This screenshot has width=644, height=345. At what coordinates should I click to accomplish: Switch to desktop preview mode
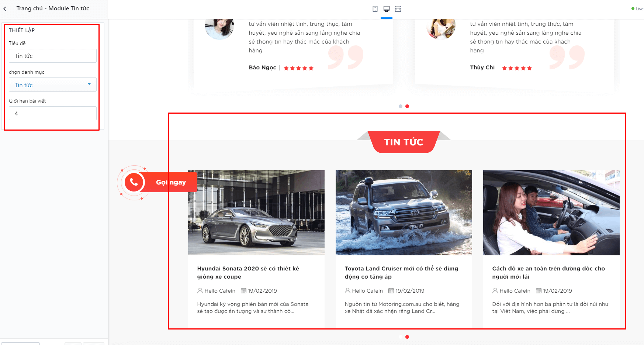387,9
